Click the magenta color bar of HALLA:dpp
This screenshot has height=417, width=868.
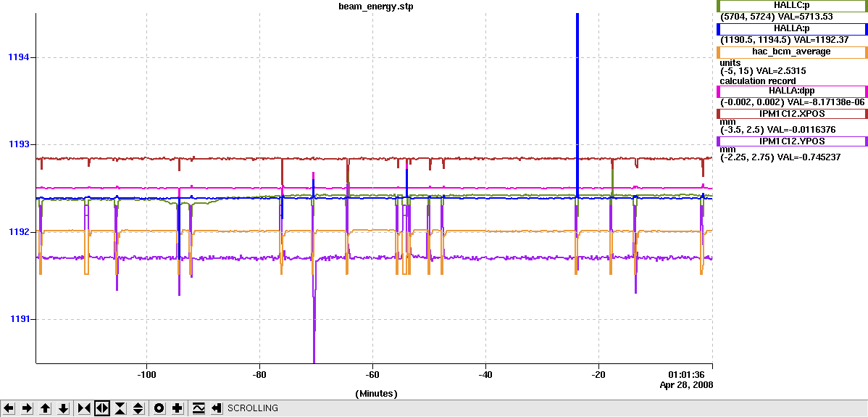719,91
